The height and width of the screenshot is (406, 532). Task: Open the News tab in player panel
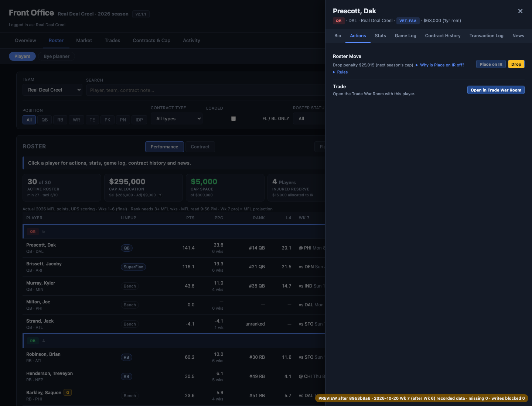point(518,36)
